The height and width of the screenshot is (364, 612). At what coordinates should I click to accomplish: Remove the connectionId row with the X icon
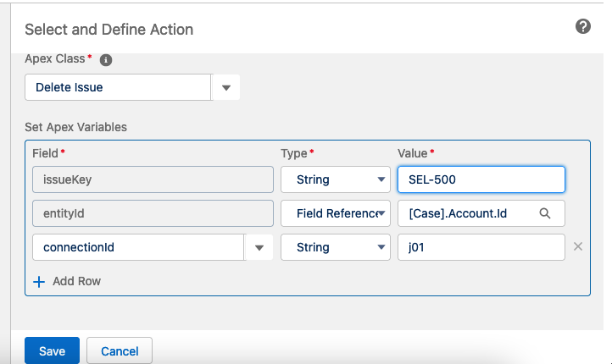(x=578, y=247)
